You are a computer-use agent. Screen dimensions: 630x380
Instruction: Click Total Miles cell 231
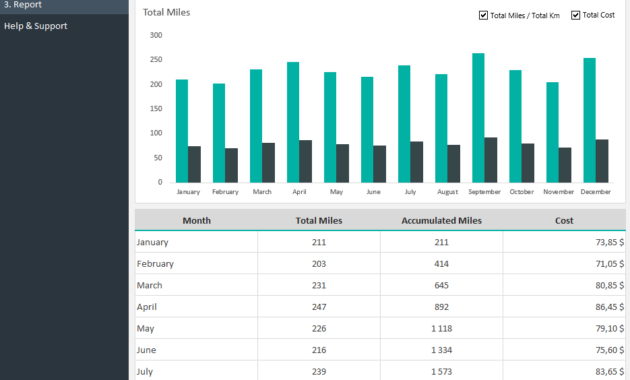[x=319, y=286]
